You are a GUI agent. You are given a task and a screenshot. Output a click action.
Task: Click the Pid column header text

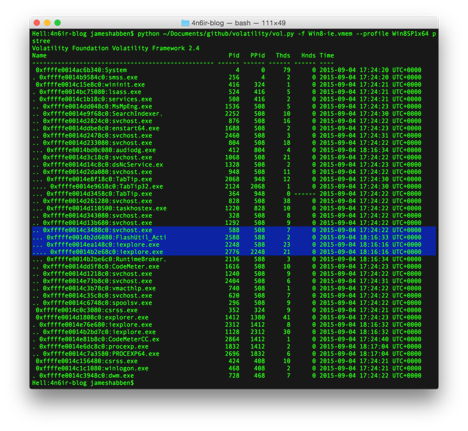point(234,55)
